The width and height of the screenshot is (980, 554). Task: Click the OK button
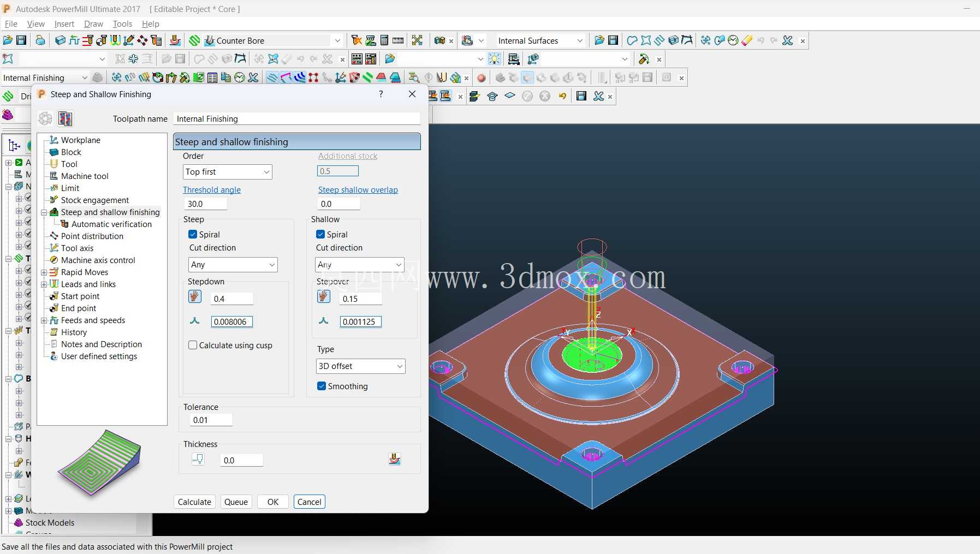coord(273,502)
